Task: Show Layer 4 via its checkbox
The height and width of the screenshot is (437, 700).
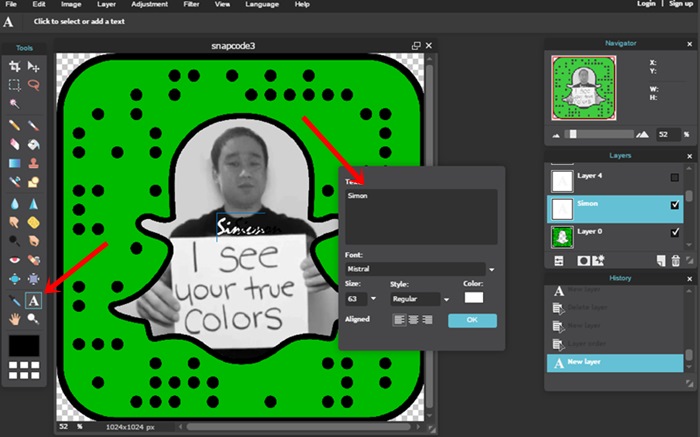Action: (x=675, y=178)
